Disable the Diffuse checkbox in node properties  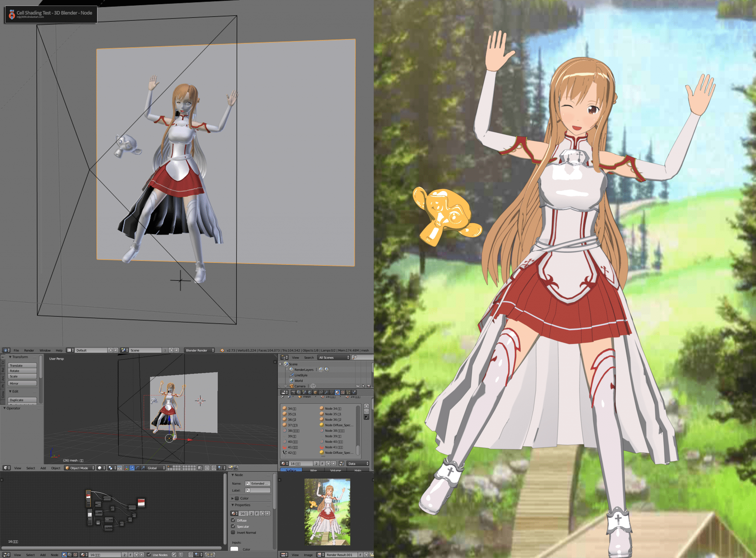(233, 521)
